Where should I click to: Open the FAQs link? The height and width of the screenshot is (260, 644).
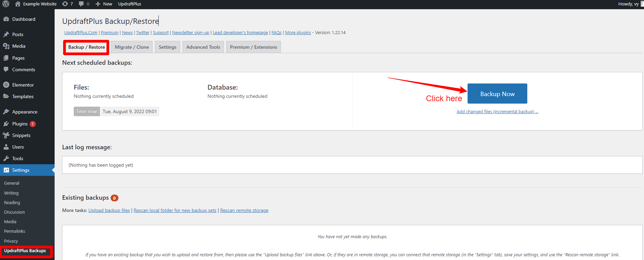click(276, 32)
